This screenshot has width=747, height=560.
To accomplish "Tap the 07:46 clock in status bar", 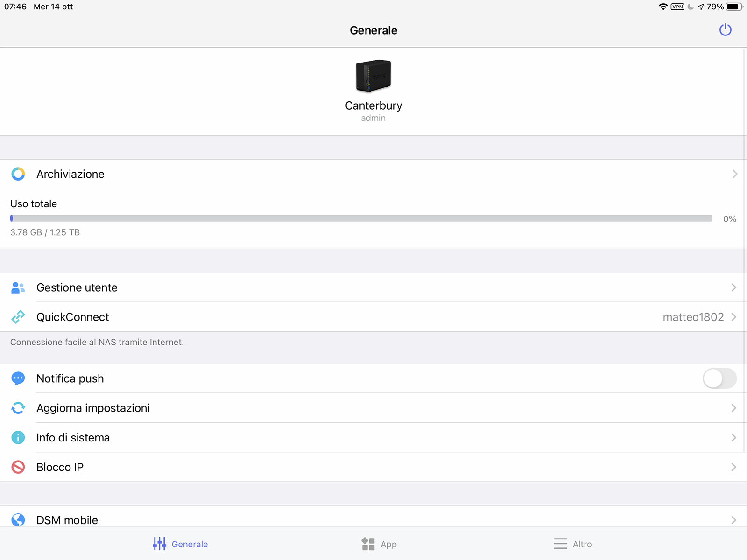I will pyautogui.click(x=15, y=7).
